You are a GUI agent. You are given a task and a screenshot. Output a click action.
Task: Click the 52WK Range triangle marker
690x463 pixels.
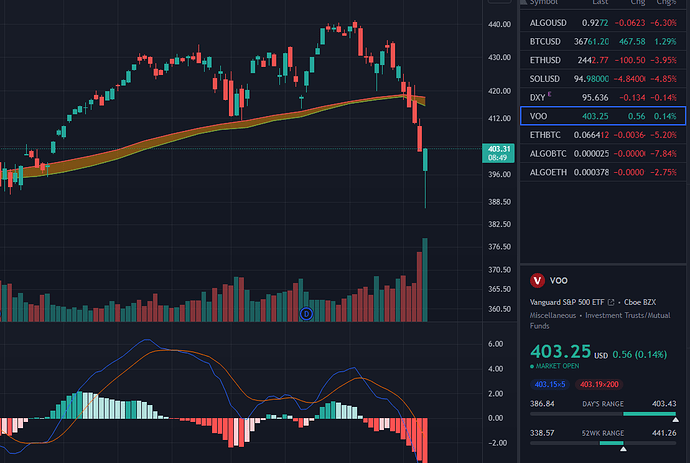point(623,449)
